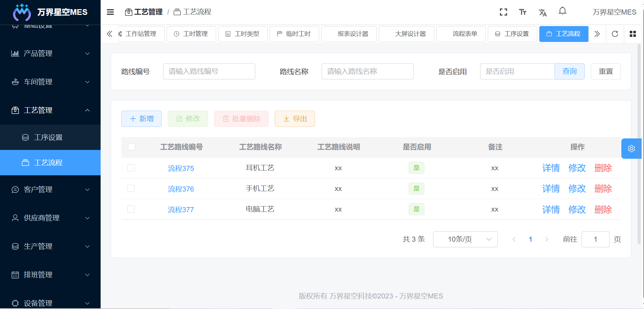Screen dimensions: 644x309
Task: Collapse the 工艺管理 sidebar menu
Action: (x=50, y=110)
